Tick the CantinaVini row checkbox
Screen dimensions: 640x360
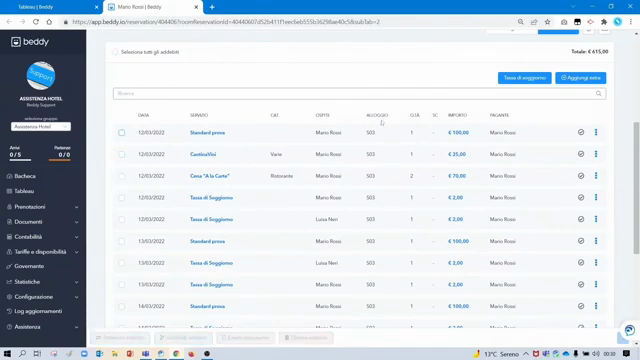pos(122,154)
